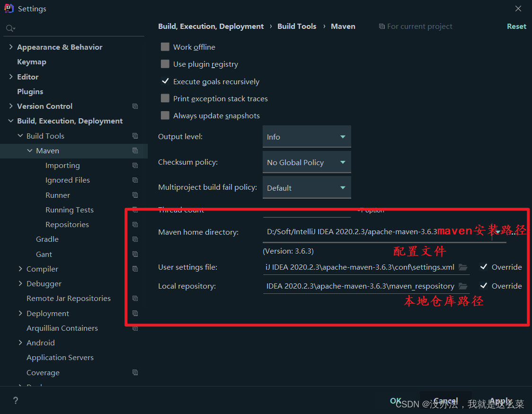
Task: Expand the Compiler node
Action: [20, 269]
